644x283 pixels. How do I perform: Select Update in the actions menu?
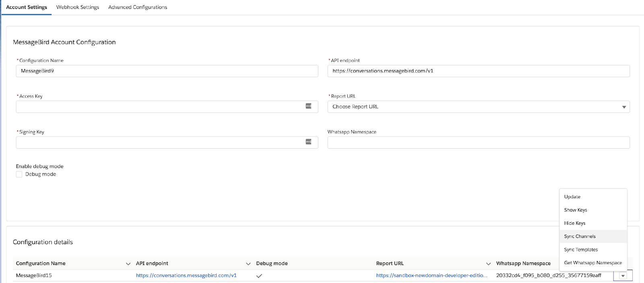pyautogui.click(x=572, y=197)
